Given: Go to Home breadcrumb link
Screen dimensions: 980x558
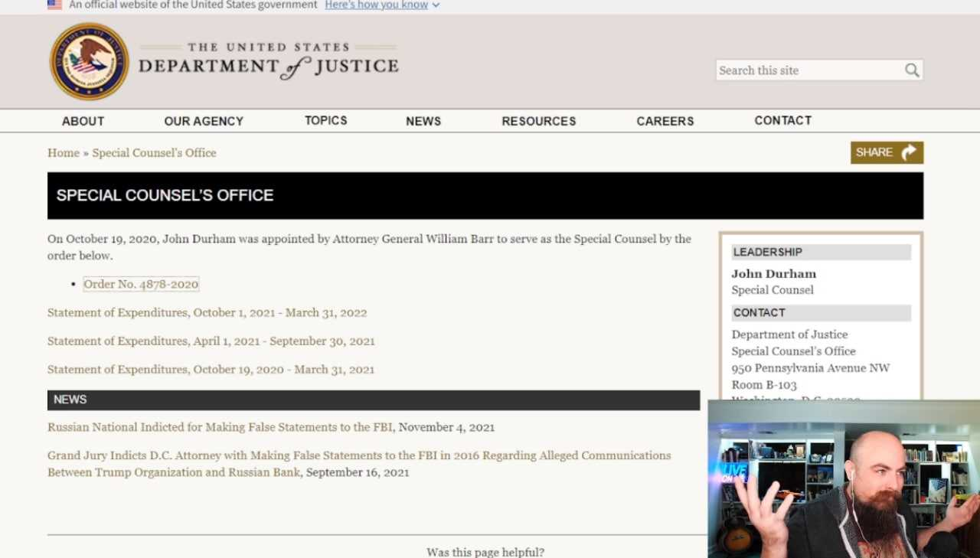Looking at the screenshot, I should point(64,153).
